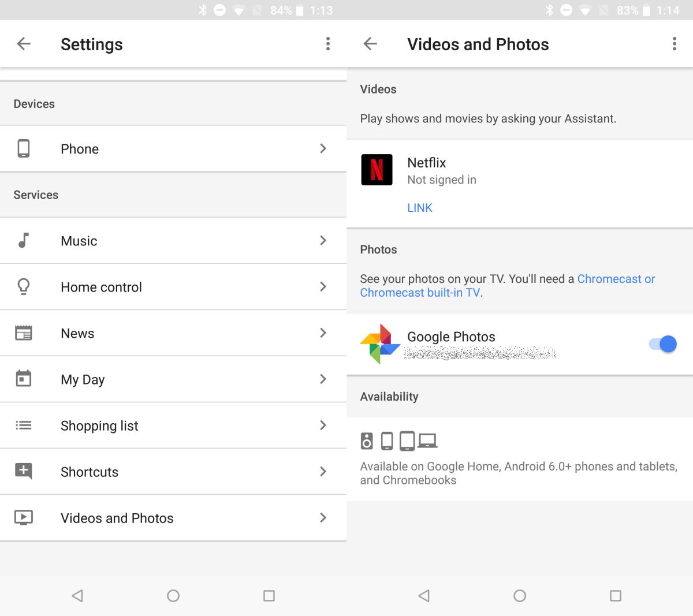693x616 pixels.
Task: Open the Videos and Photos menu item
Action: pyautogui.click(x=117, y=518)
